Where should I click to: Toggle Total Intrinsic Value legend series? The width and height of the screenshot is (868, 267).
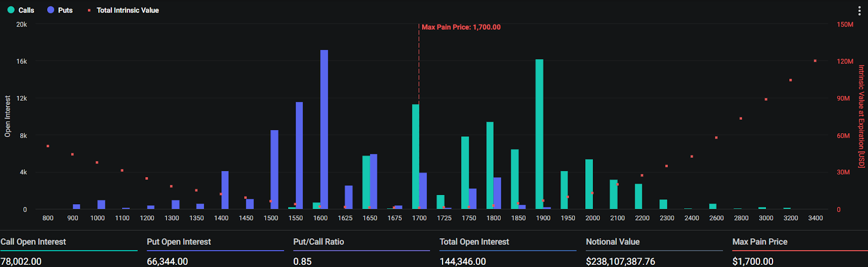click(123, 10)
